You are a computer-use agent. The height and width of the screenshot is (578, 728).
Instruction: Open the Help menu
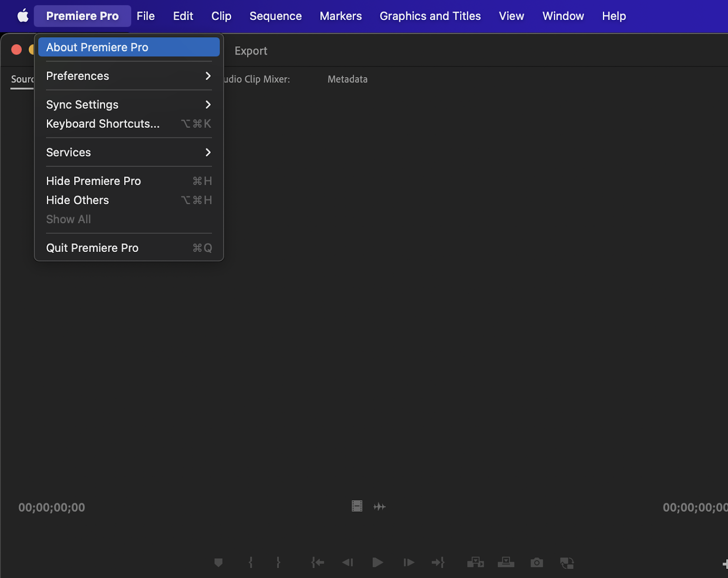click(614, 16)
